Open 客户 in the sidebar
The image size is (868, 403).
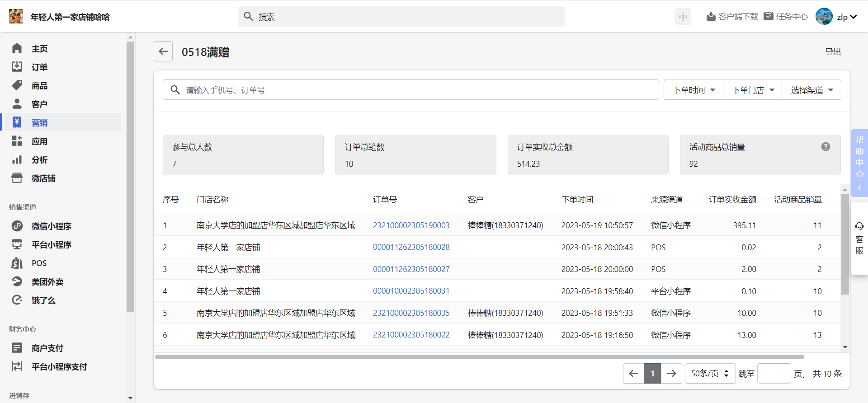tap(40, 104)
